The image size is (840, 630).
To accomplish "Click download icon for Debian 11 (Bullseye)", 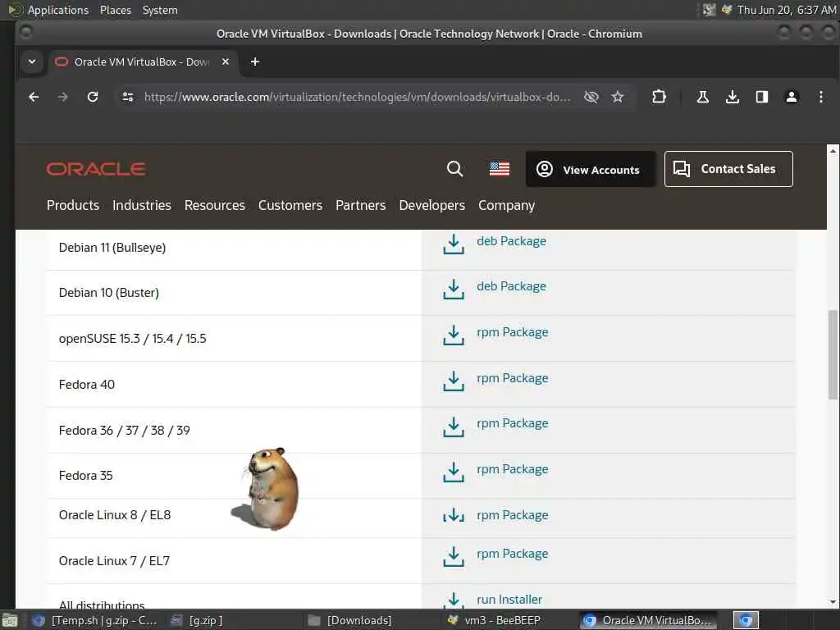I will (453, 244).
